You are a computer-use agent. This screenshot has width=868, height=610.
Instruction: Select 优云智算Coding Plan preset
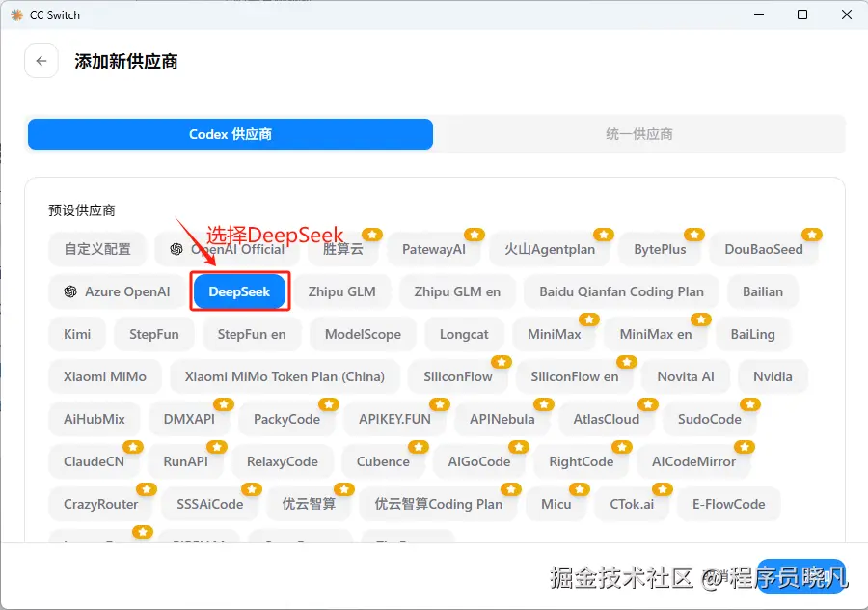pyautogui.click(x=439, y=504)
